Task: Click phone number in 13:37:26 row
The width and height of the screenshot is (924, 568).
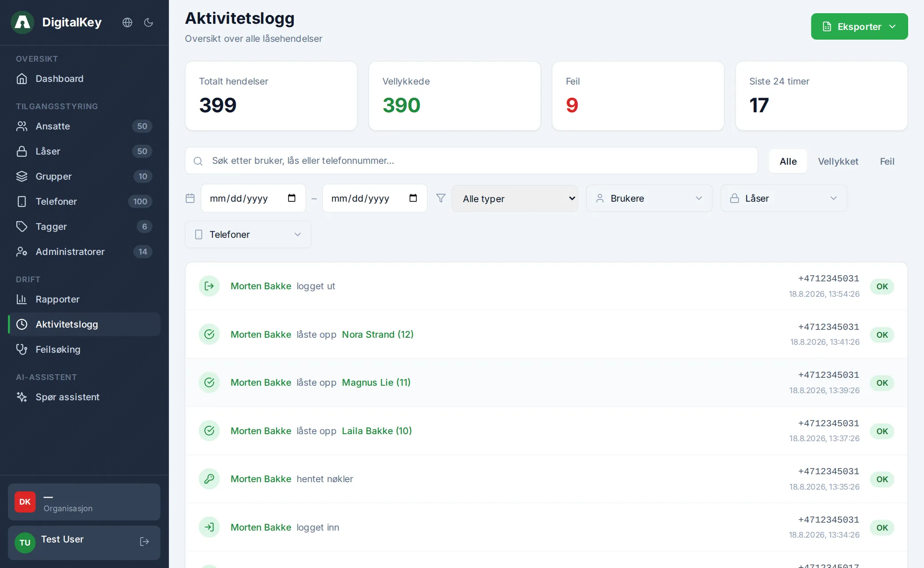Action: pyautogui.click(x=829, y=424)
